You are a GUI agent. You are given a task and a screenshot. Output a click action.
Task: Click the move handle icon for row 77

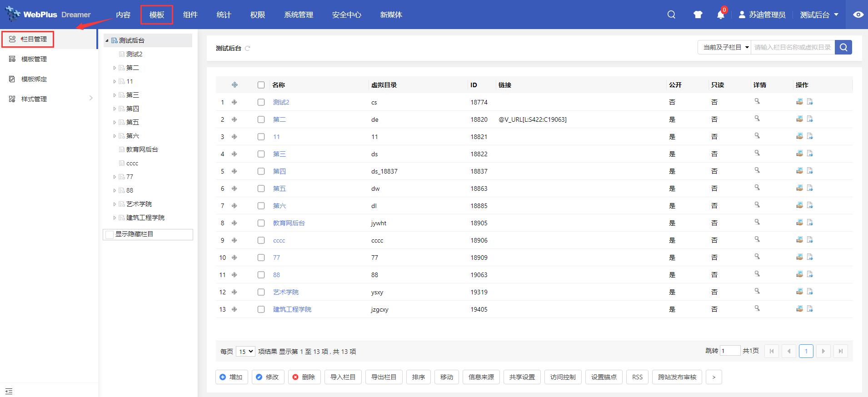click(234, 258)
